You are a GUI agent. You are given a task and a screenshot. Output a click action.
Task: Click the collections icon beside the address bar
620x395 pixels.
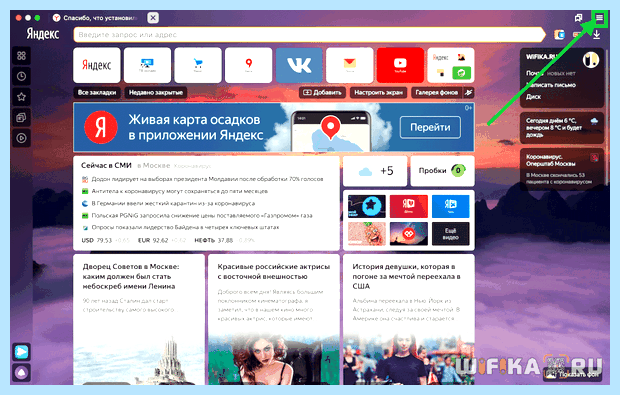(x=560, y=35)
